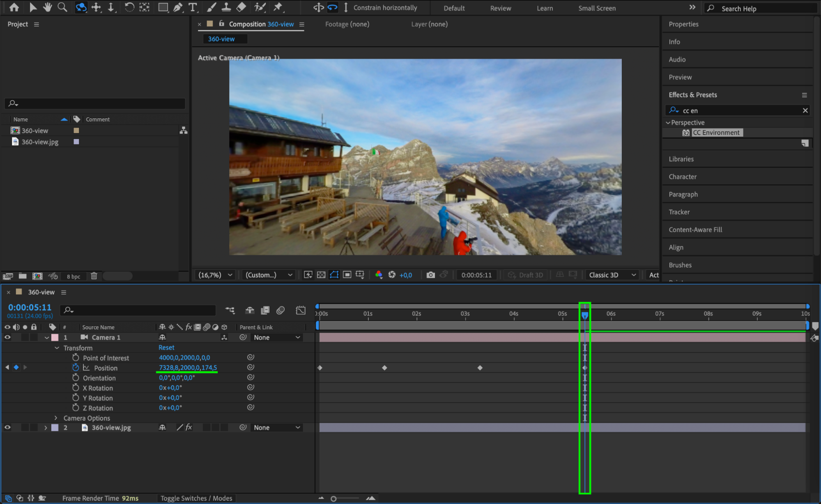Click the CC Environment effect preset
821x504 pixels.
[716, 133]
